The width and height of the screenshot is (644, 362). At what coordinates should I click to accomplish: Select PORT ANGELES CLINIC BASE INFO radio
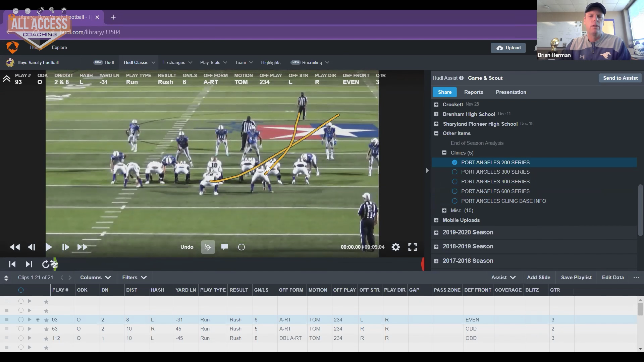[x=454, y=201]
